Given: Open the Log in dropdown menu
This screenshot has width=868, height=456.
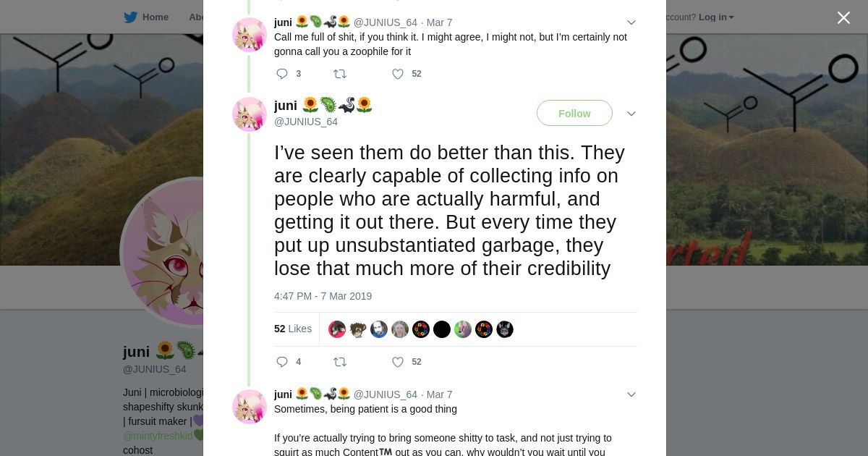Looking at the screenshot, I should [715, 17].
